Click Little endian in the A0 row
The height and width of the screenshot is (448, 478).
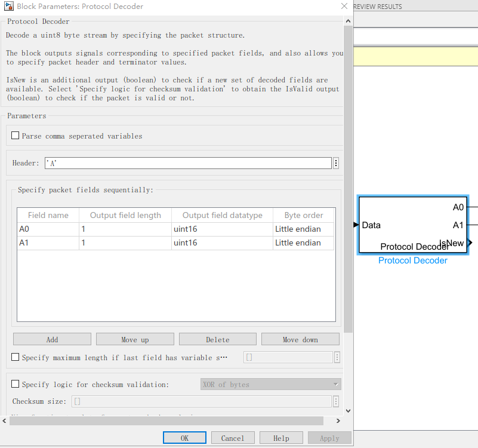[x=304, y=229]
